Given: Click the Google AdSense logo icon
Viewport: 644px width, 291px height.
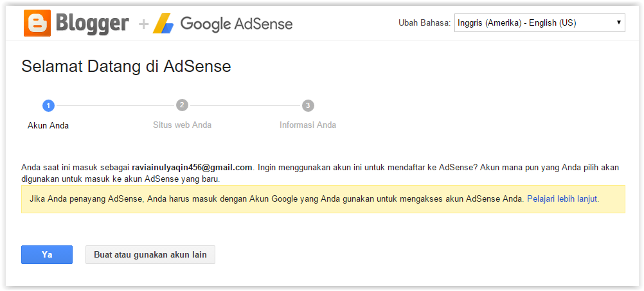Looking at the screenshot, I should click(163, 23).
